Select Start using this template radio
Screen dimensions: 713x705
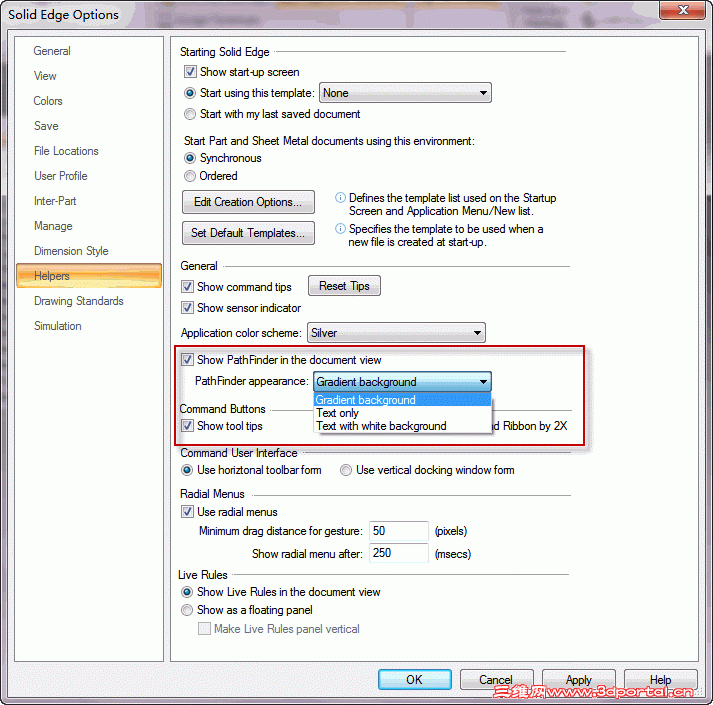pos(190,93)
